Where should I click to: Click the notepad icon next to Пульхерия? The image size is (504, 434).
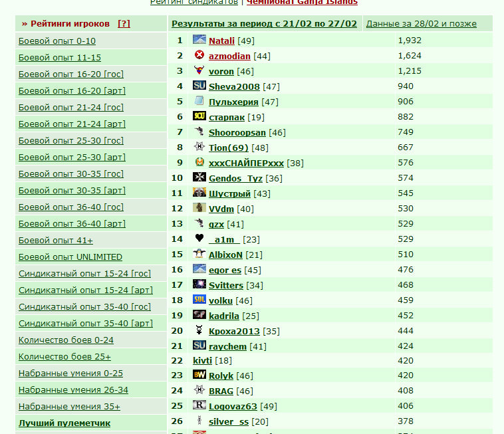click(199, 100)
